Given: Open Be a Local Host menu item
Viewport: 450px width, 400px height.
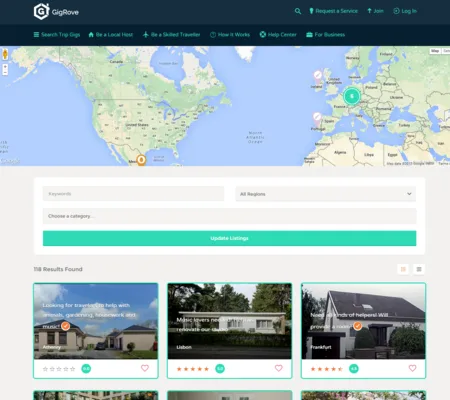Looking at the screenshot, I should click(x=111, y=35).
